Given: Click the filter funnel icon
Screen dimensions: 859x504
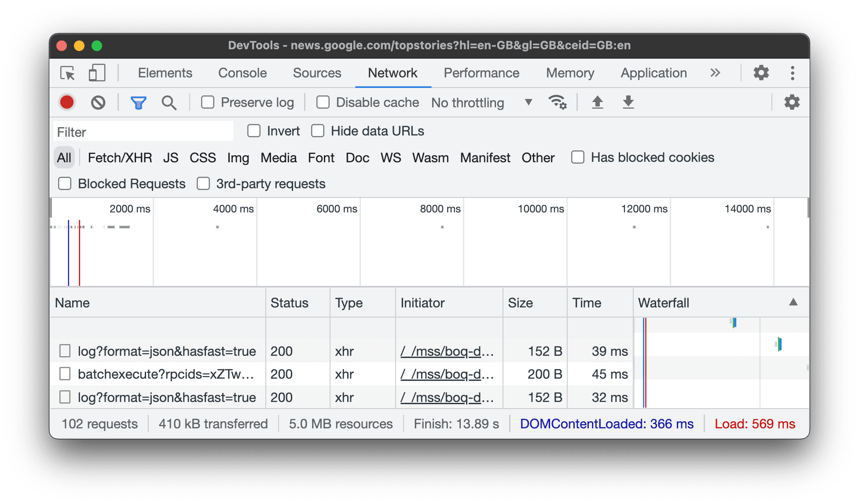Looking at the screenshot, I should [x=138, y=102].
